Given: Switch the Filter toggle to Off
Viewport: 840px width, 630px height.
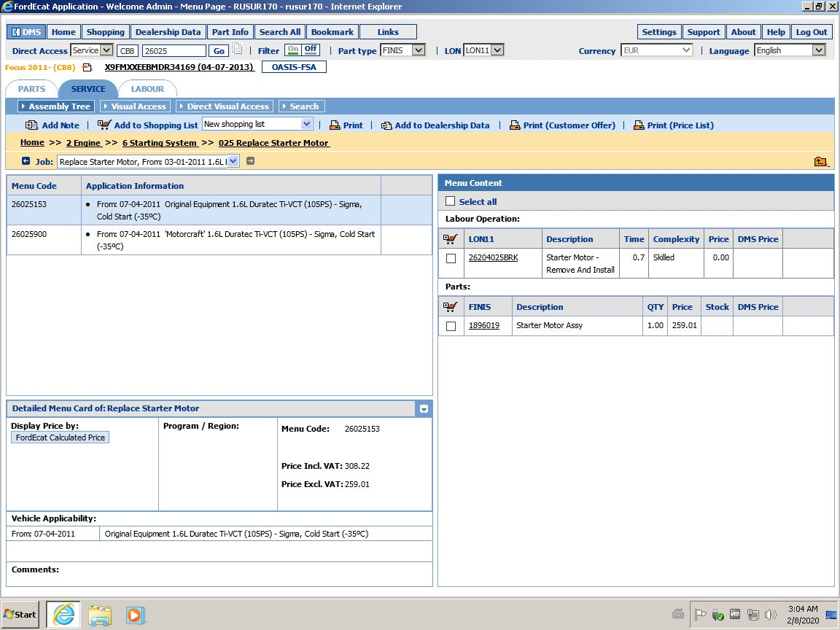Looking at the screenshot, I should point(311,50).
